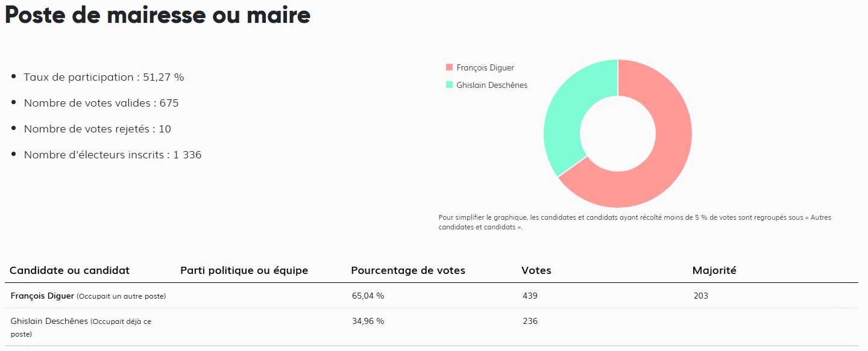868x351 pixels.
Task: Select François Diguer's name in the results table
Action: (42, 296)
